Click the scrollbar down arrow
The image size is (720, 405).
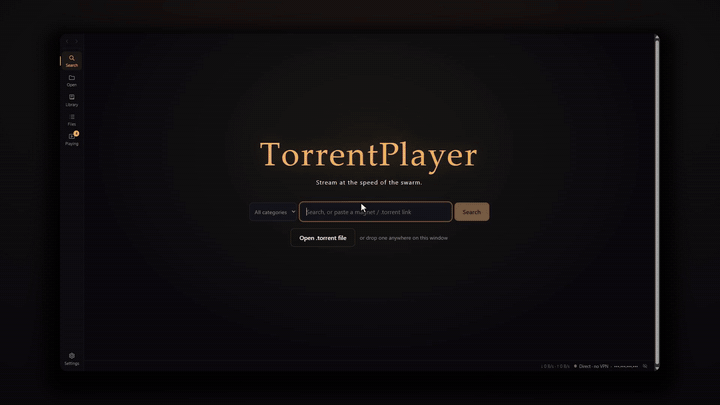coord(657,367)
